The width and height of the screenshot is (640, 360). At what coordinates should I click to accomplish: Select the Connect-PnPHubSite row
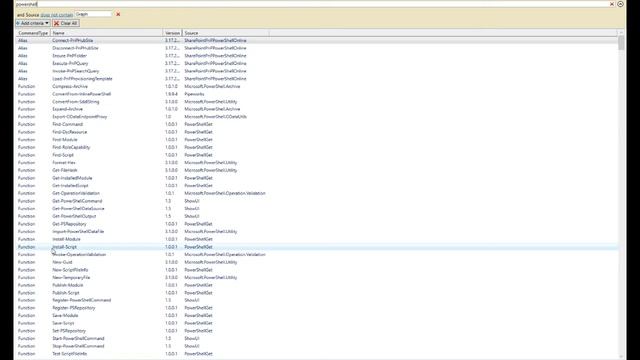point(317,40)
